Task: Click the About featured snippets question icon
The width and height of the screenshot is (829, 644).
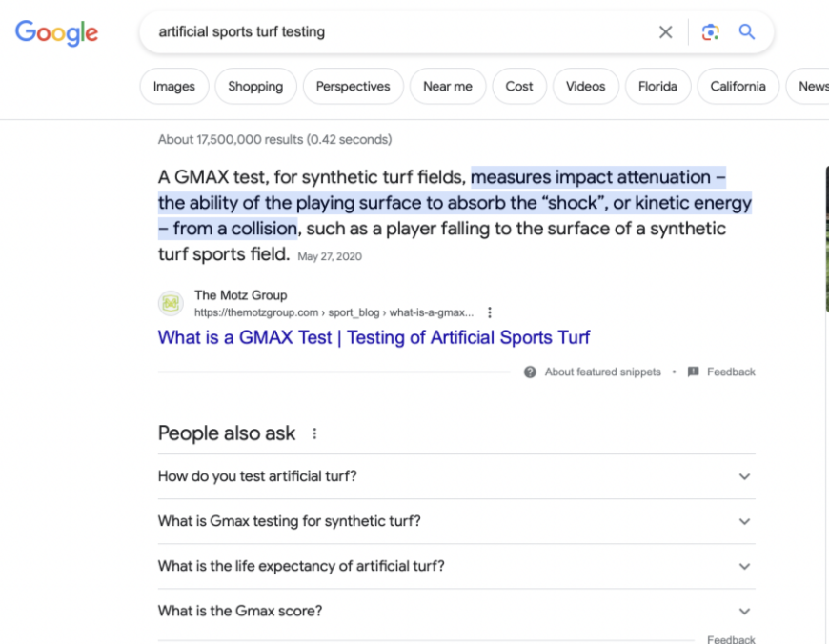Action: [530, 372]
